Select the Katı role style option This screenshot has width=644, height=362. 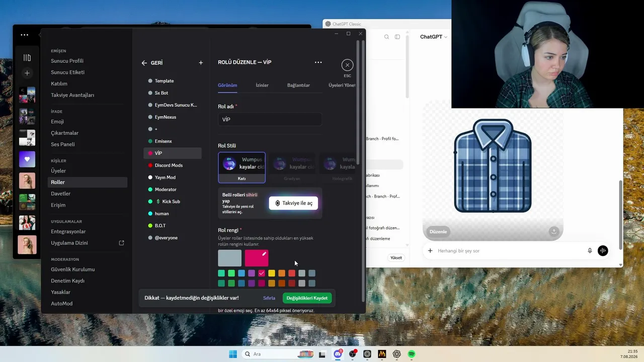242,167
